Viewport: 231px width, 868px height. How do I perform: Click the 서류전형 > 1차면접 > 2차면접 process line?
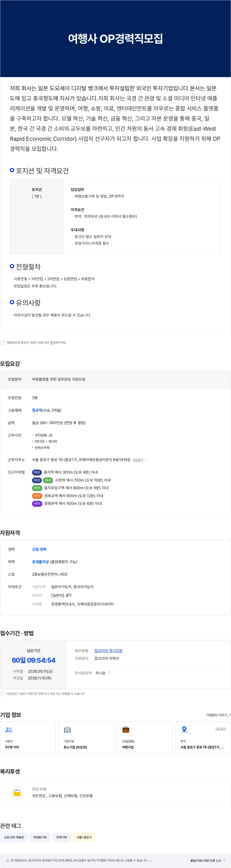pyautogui.click(x=54, y=279)
